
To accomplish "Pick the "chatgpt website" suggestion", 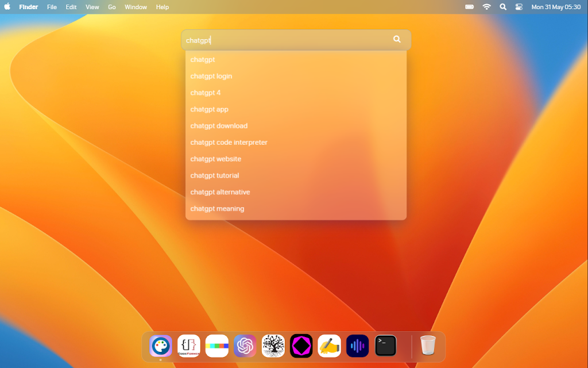I will 296,159.
